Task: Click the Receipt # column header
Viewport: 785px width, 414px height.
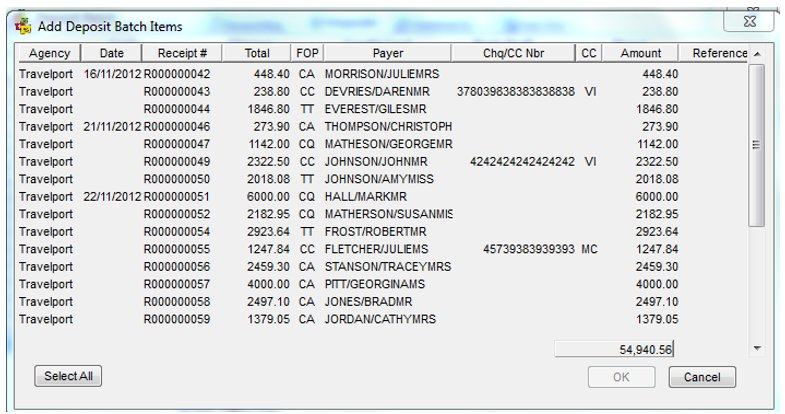Action: 182,53
